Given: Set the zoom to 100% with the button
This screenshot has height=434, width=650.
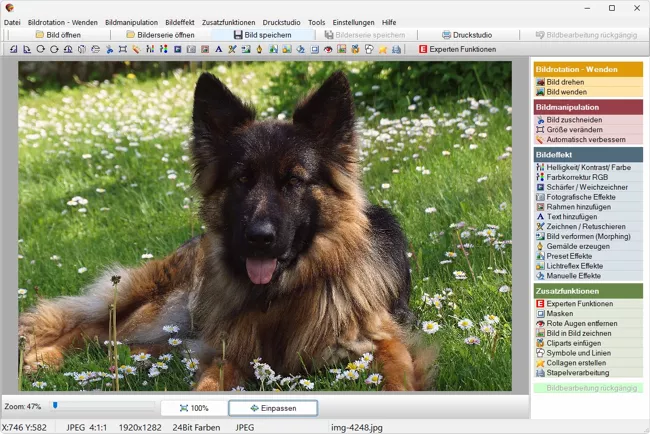Looking at the screenshot, I should [194, 408].
